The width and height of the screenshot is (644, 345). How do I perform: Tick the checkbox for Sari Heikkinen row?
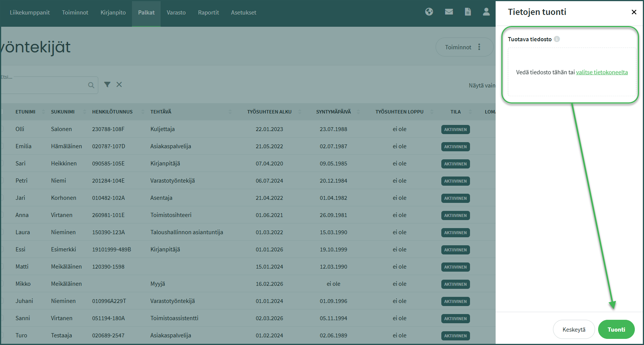(x=2, y=164)
